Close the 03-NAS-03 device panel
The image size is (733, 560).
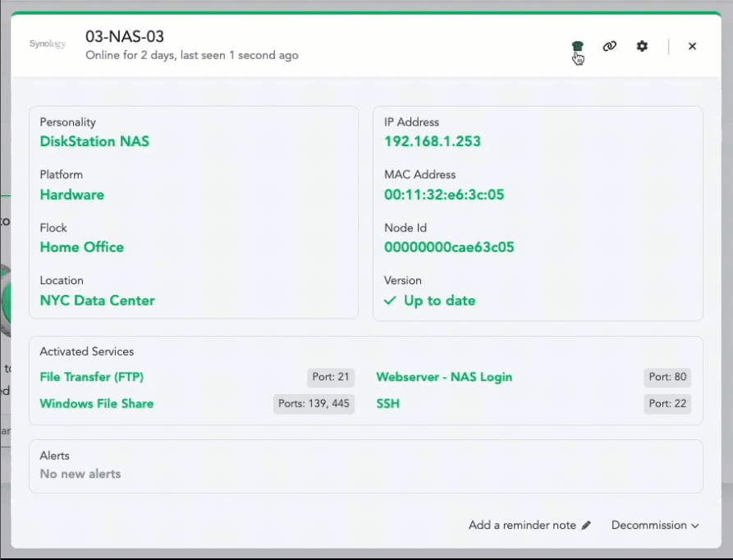692,47
